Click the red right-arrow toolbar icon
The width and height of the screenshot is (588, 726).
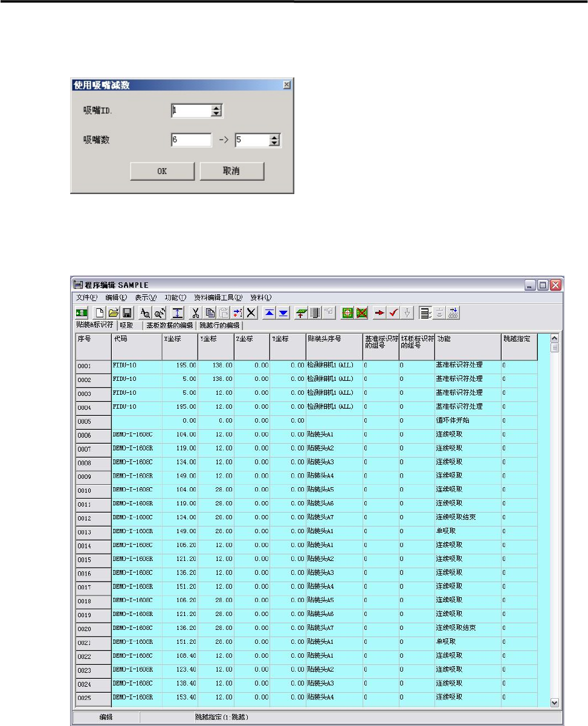point(381,313)
